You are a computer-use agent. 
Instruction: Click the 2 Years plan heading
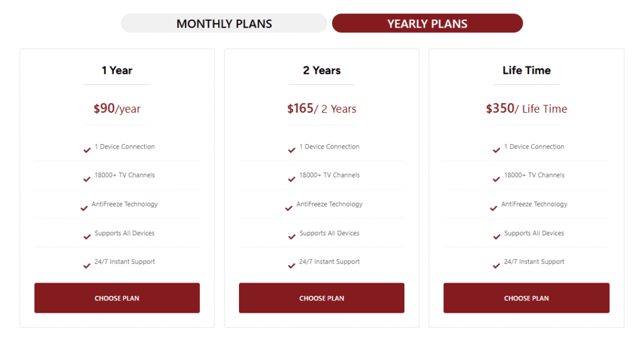(x=321, y=70)
